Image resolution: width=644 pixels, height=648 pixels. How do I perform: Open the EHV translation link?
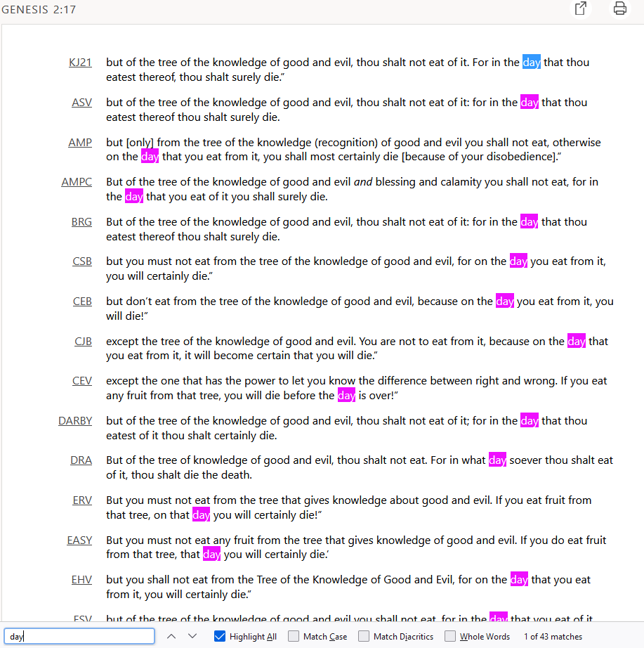(x=81, y=580)
